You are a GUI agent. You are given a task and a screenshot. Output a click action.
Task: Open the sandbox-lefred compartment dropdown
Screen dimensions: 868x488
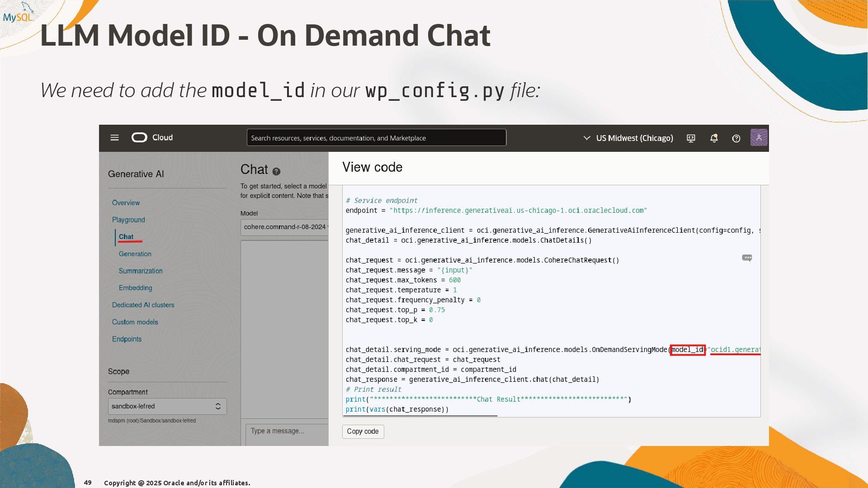coord(167,406)
